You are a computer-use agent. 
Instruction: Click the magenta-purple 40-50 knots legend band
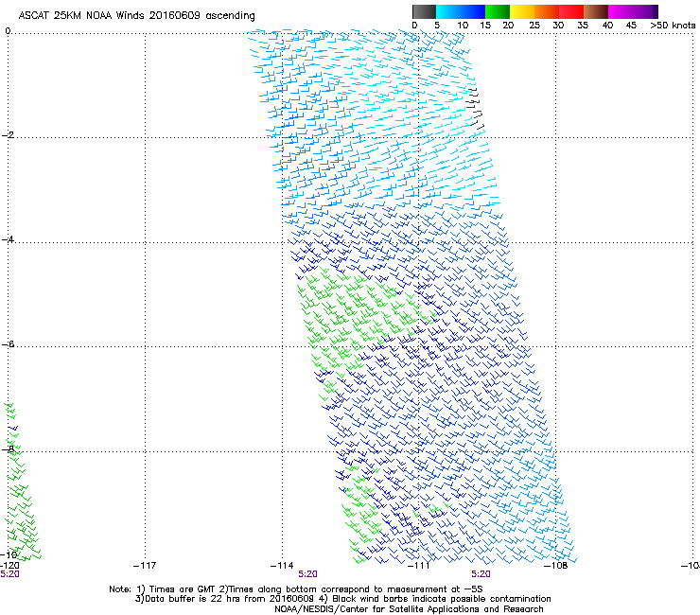click(633, 11)
